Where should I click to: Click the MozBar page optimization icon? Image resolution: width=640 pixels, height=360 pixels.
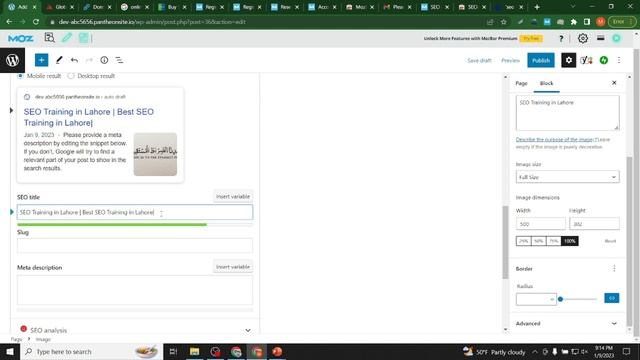tap(84, 38)
